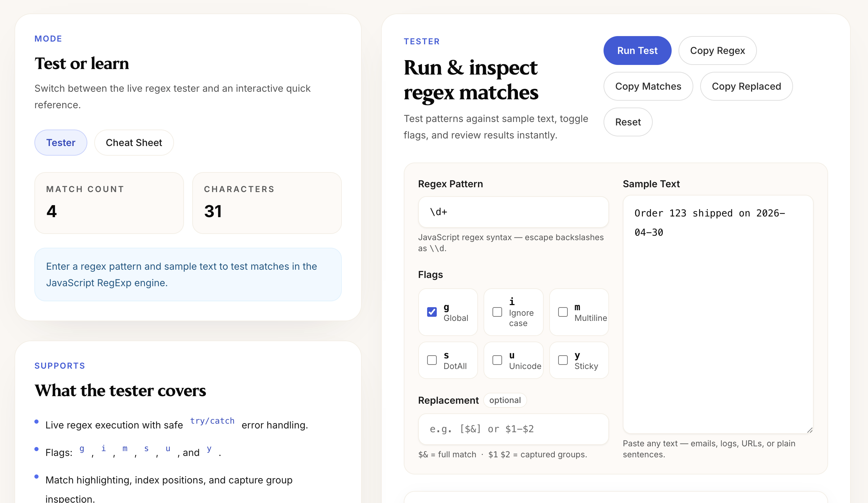
Task: Click the Characters value 31
Action: [213, 211]
